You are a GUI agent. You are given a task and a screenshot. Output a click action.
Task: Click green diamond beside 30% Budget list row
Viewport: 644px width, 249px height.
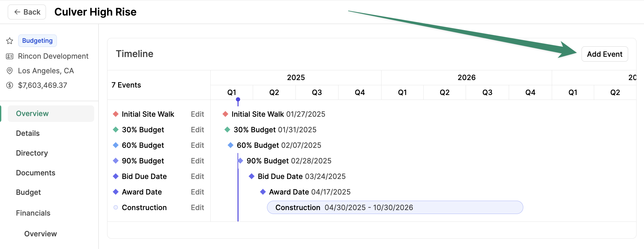click(x=116, y=130)
